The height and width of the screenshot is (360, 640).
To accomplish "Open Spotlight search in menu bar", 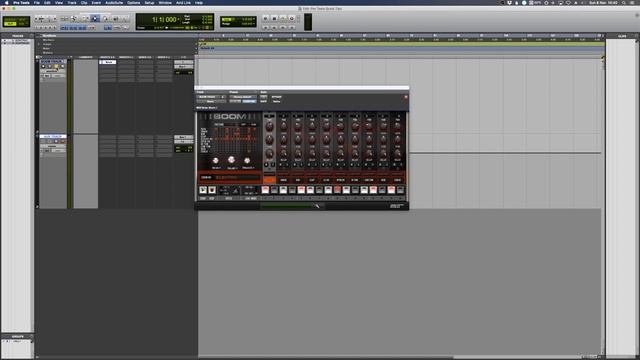I will [624, 2].
